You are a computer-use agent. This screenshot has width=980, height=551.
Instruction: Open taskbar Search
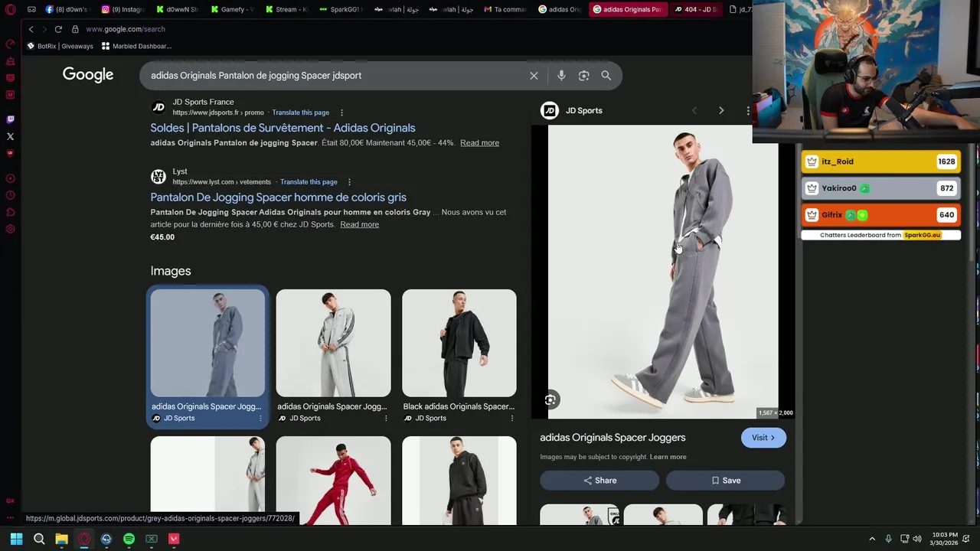[39, 539]
